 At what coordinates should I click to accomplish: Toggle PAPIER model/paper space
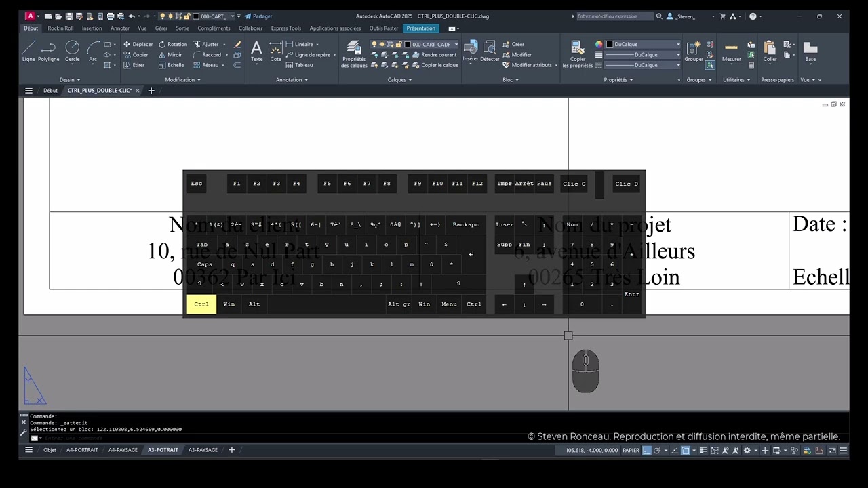(x=631, y=450)
